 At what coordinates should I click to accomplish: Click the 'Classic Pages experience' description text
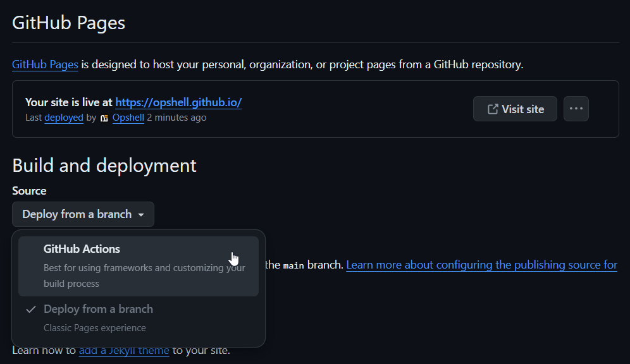95,328
